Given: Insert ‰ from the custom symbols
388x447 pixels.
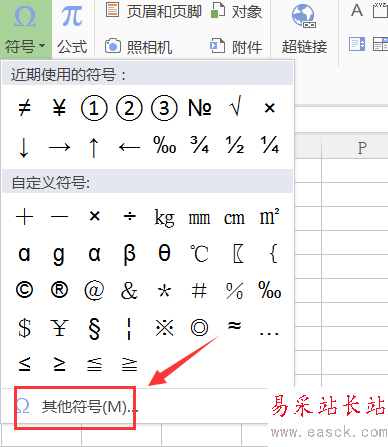Looking at the screenshot, I should coord(270,289).
